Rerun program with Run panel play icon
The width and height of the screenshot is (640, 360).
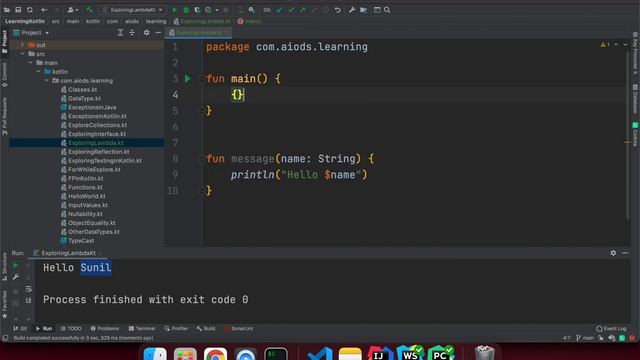(16, 265)
